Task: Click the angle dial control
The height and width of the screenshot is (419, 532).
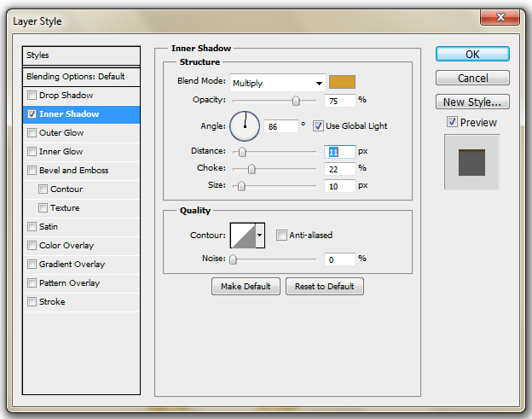Action: pyautogui.click(x=244, y=126)
